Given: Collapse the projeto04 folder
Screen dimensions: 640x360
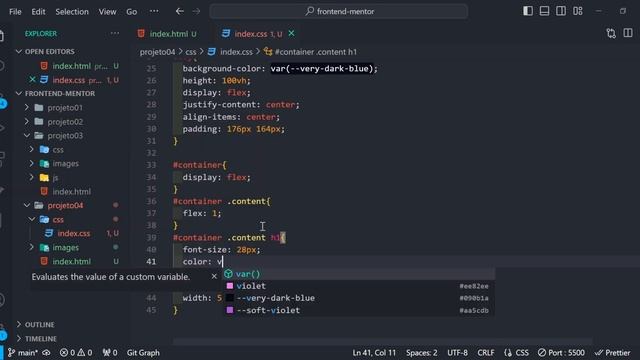Looking at the screenshot, I should 65,205.
